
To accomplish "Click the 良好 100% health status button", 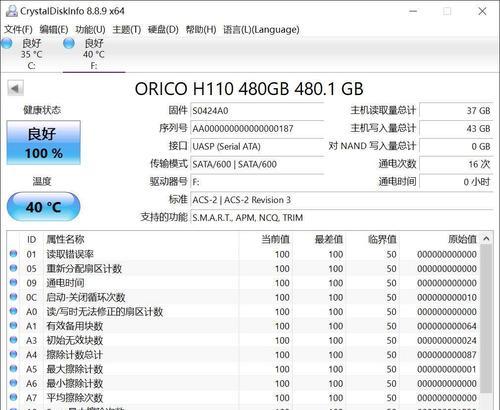I will (x=44, y=143).
